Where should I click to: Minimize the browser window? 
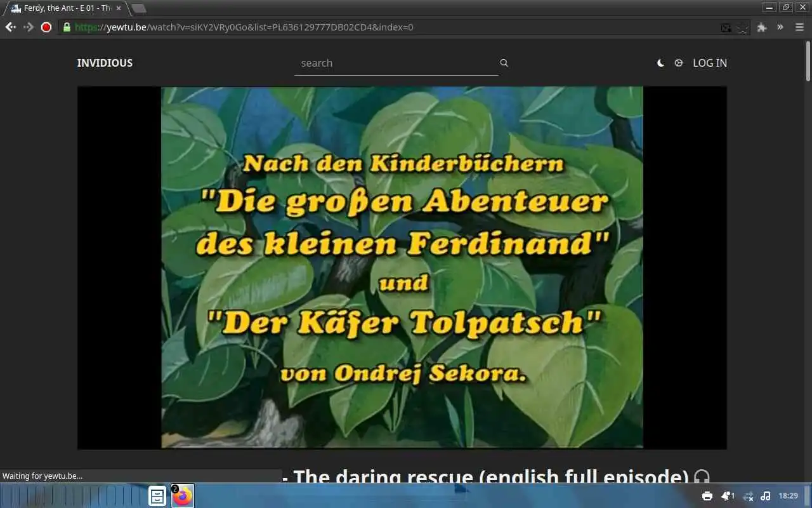(770, 7)
